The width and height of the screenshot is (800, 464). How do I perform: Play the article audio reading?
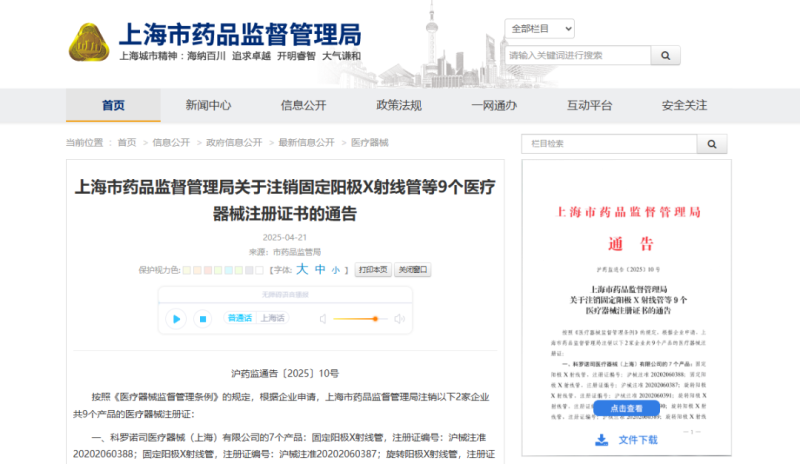176,319
